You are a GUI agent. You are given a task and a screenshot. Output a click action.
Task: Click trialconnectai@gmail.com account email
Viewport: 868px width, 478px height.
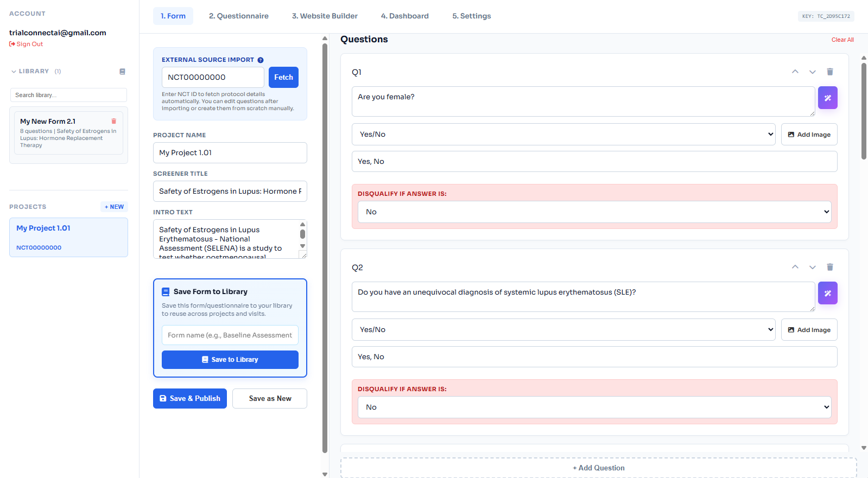tap(58, 33)
